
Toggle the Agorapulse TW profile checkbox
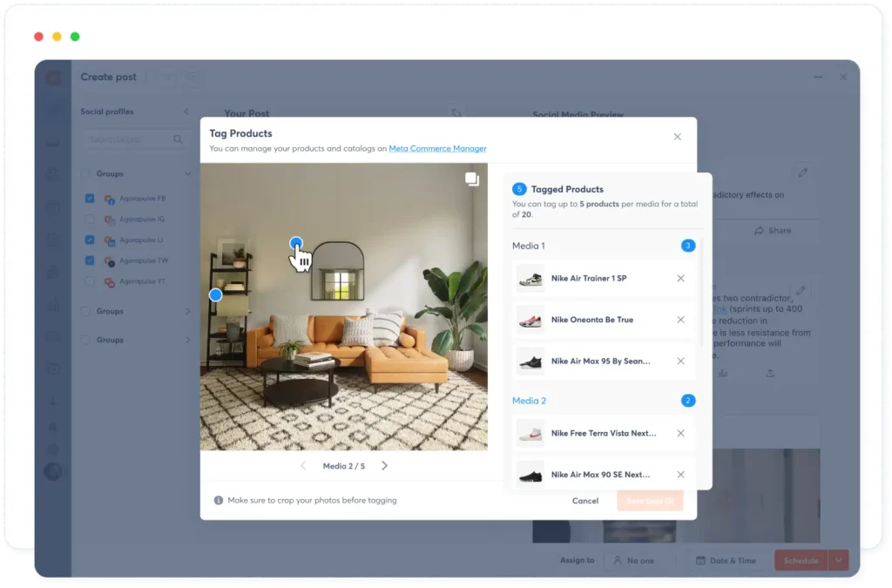pos(90,260)
